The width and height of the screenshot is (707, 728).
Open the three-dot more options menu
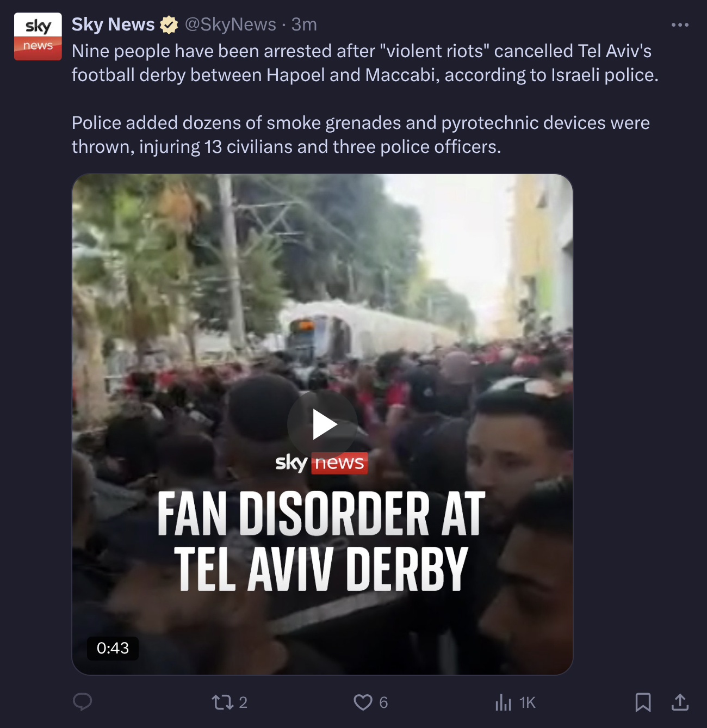pos(680,25)
